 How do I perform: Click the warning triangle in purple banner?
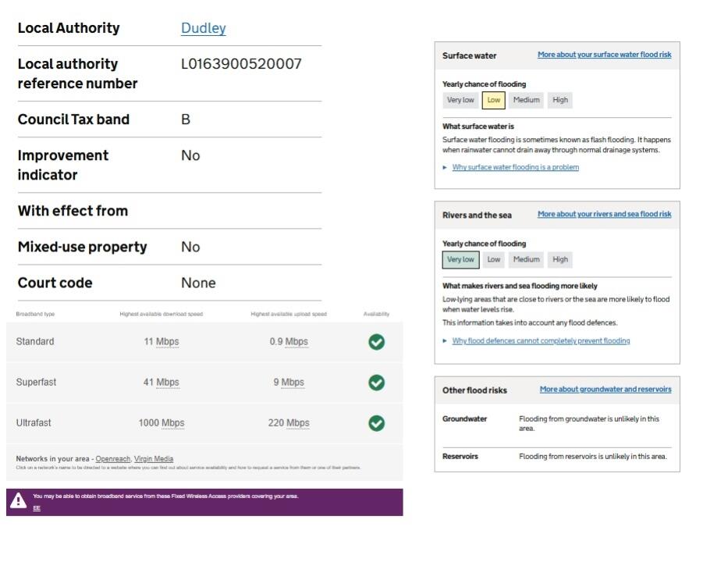[x=18, y=502]
